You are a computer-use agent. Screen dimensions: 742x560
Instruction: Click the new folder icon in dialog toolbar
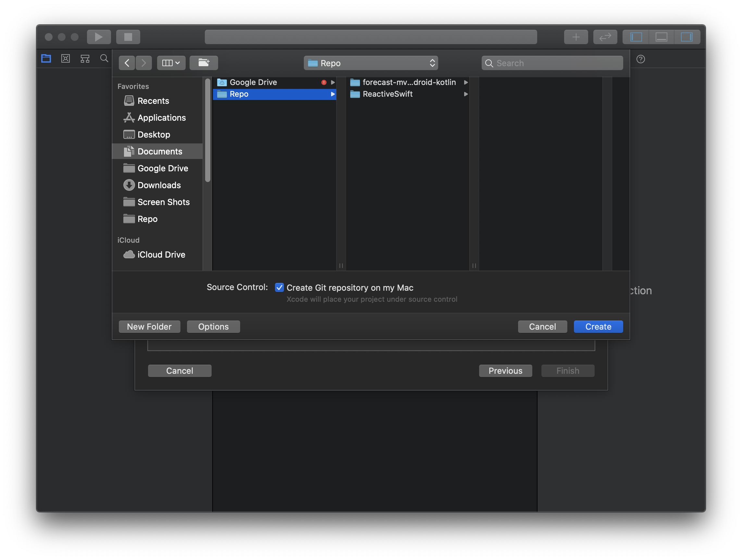pyautogui.click(x=204, y=63)
